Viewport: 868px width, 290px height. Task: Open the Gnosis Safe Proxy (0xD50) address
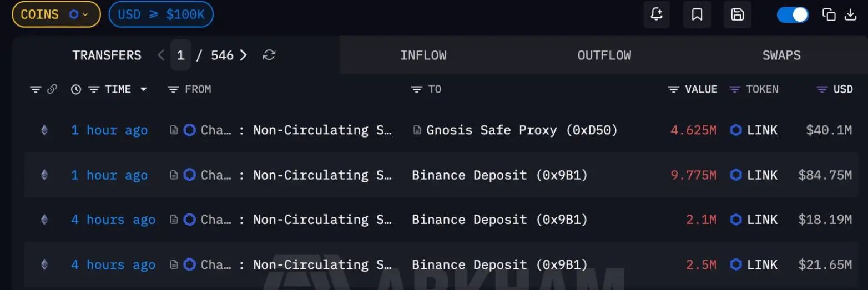[522, 130]
